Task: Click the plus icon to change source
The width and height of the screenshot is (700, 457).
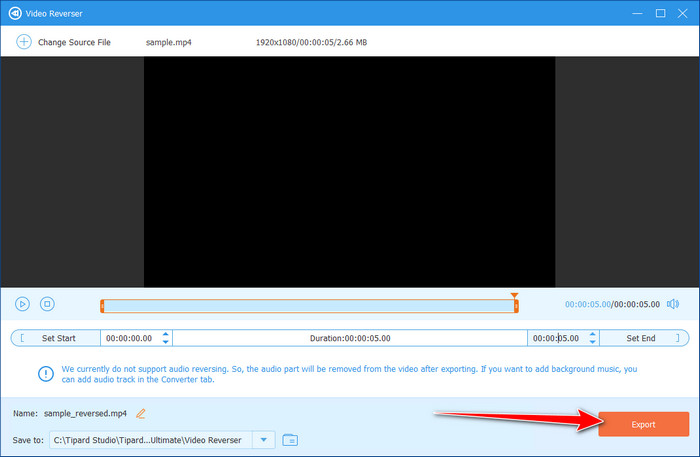Action: [22, 42]
